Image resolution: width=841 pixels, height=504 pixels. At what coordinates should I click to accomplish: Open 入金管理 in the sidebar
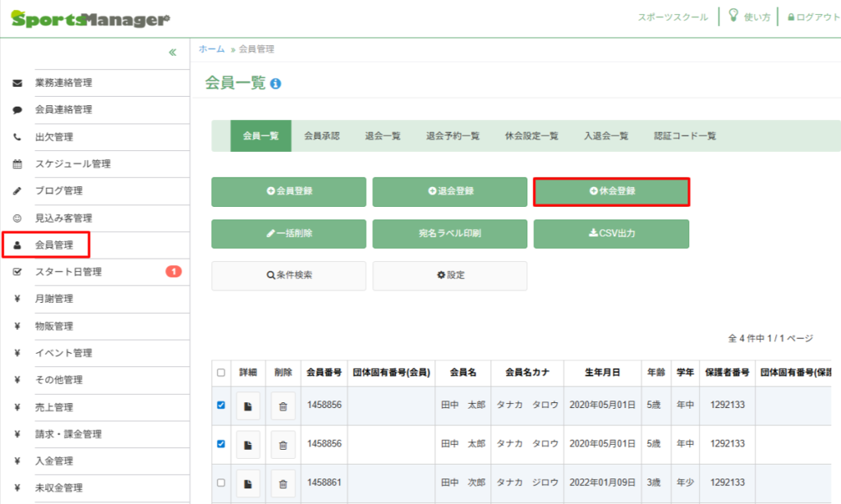[x=54, y=460]
